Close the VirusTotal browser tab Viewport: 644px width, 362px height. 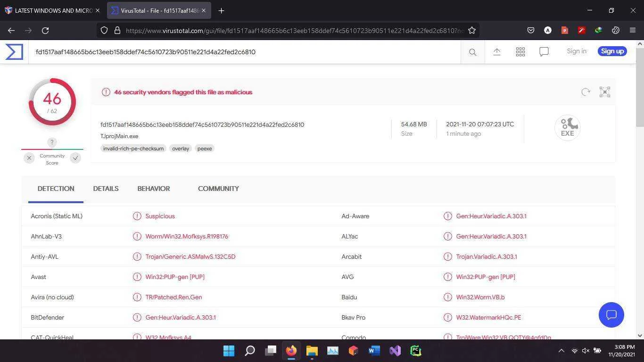click(204, 10)
